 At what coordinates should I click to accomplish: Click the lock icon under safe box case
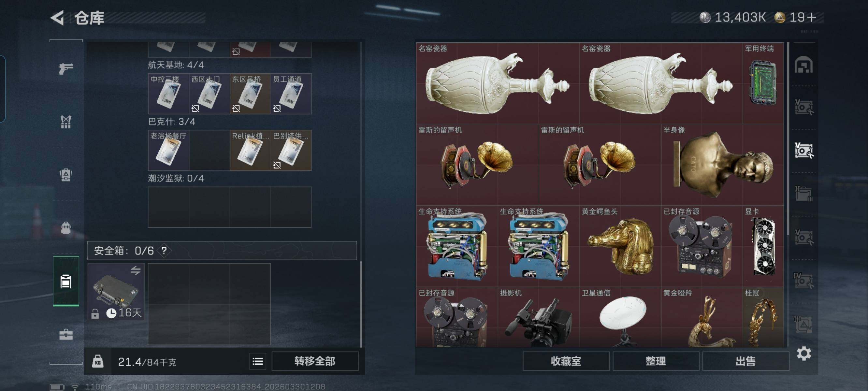95,313
